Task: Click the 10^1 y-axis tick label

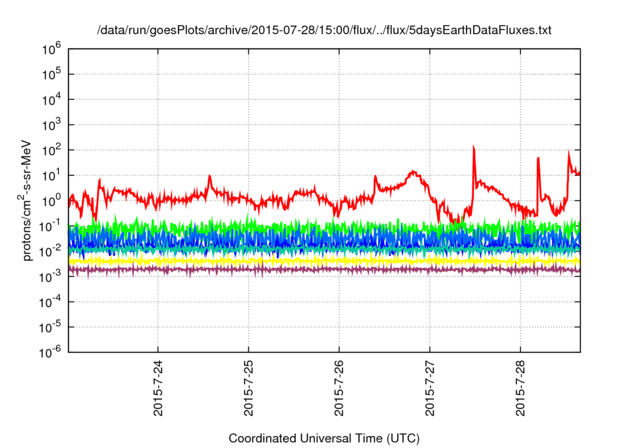Action: (51, 176)
